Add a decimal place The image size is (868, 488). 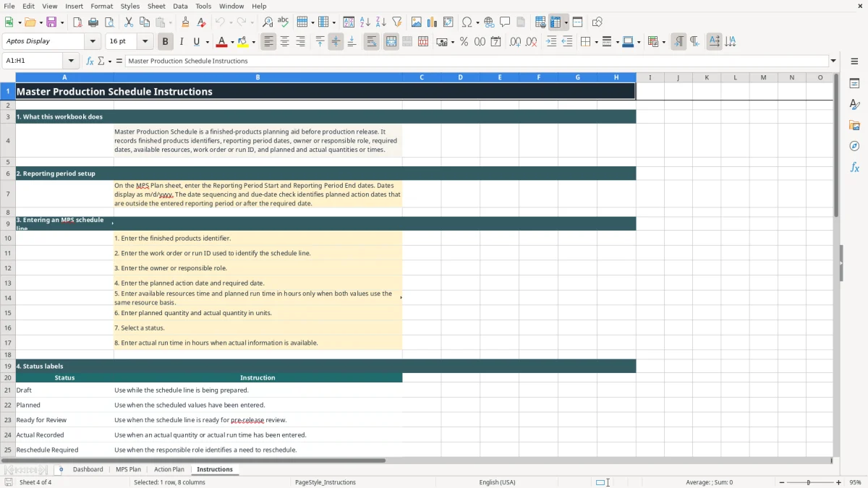(515, 42)
